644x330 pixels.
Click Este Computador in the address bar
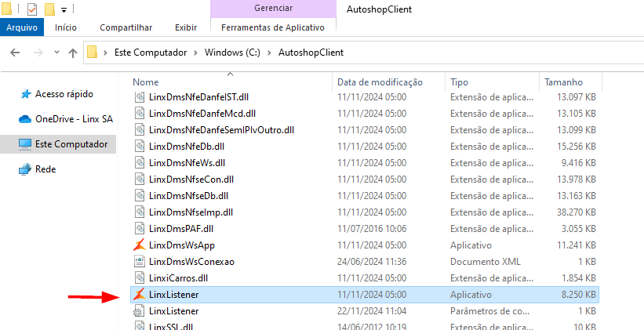click(151, 53)
